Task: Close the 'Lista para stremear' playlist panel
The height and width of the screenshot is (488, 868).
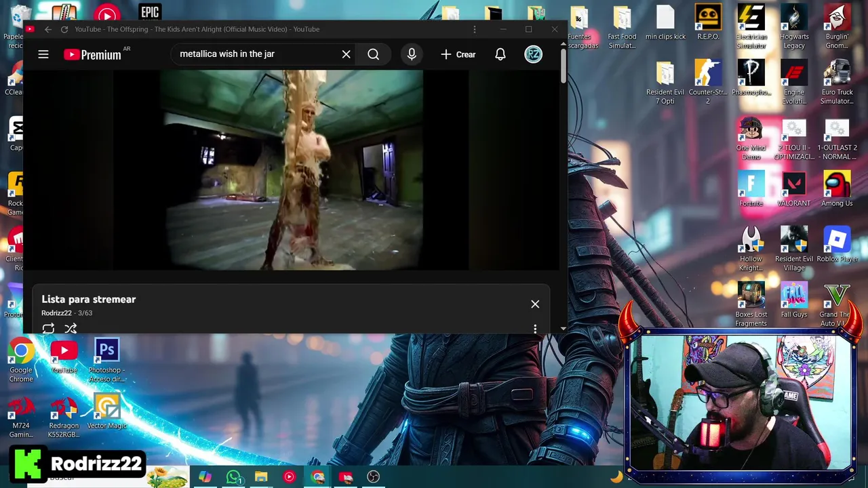Action: click(535, 304)
